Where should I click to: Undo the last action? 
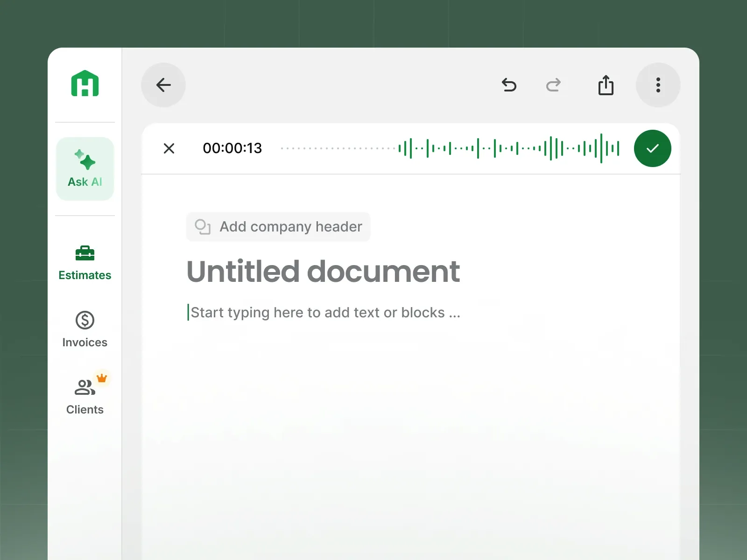510,85
